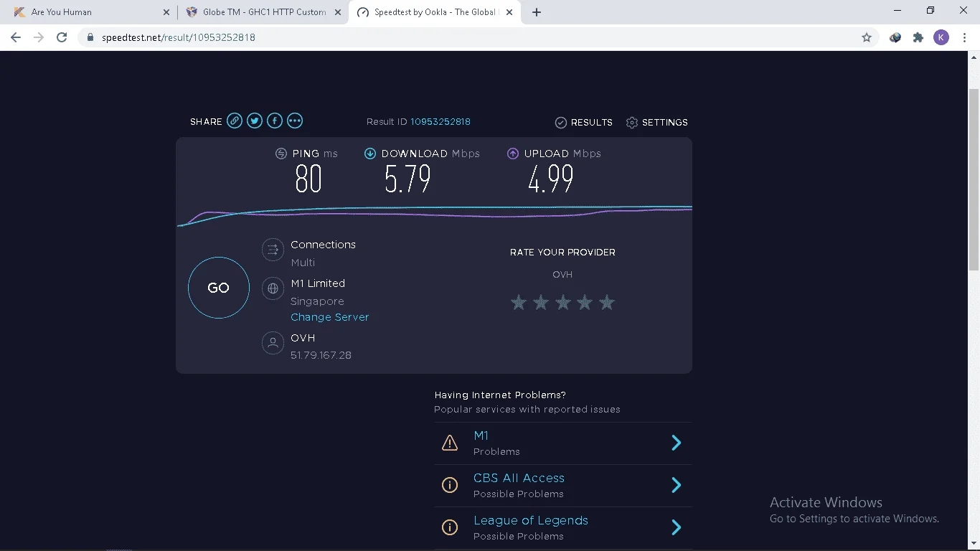
Task: Bookmark this page with the star
Action: coord(867,37)
